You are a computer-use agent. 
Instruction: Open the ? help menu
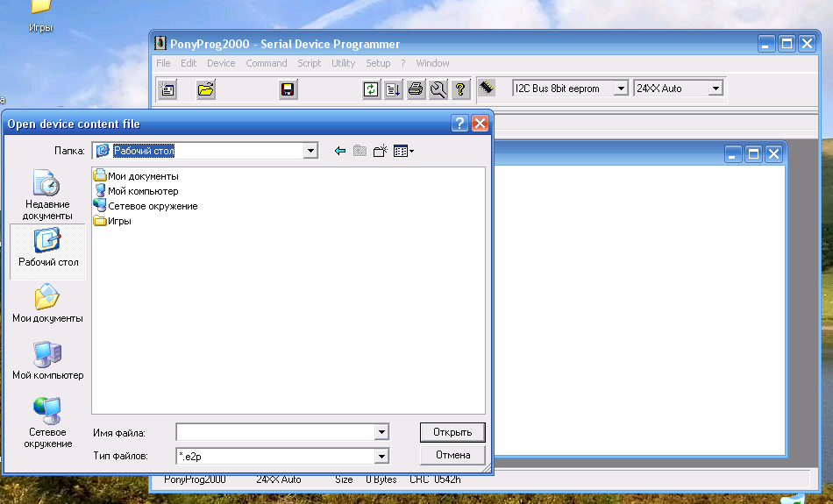[403, 63]
